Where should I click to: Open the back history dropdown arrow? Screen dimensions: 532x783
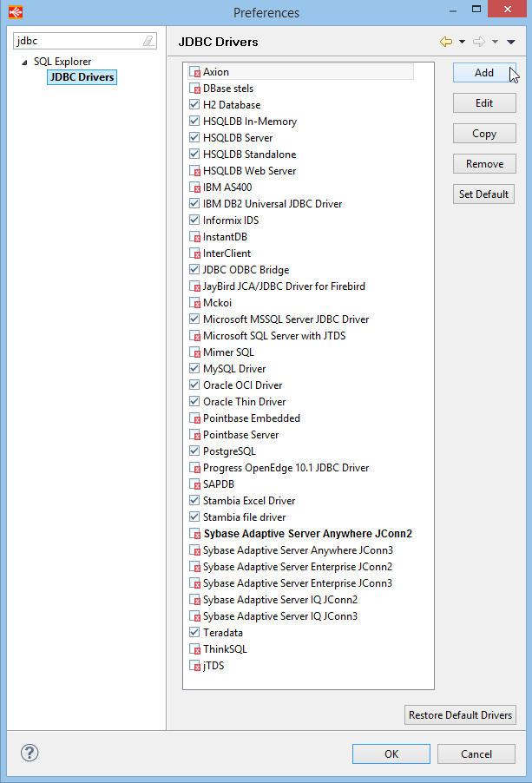click(462, 42)
